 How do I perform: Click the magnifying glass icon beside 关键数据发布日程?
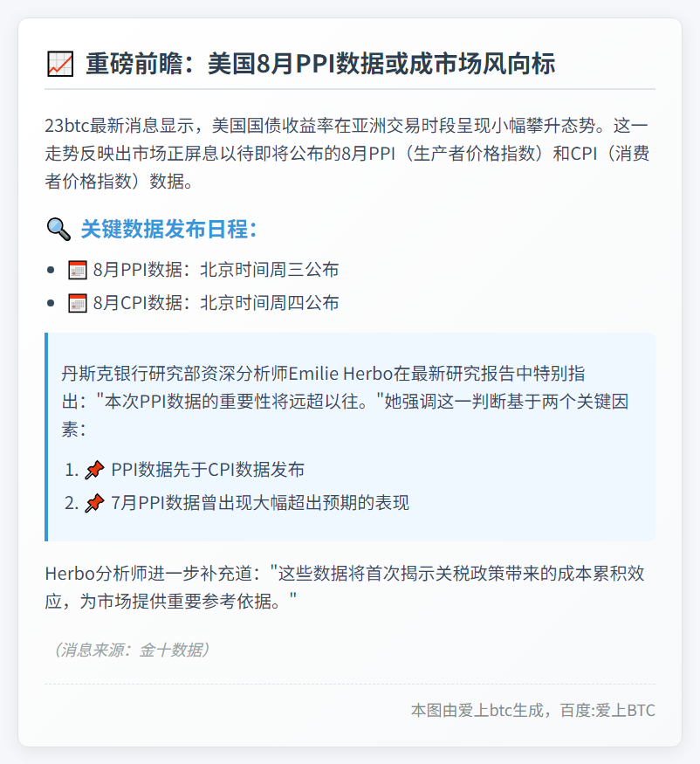tap(58, 230)
